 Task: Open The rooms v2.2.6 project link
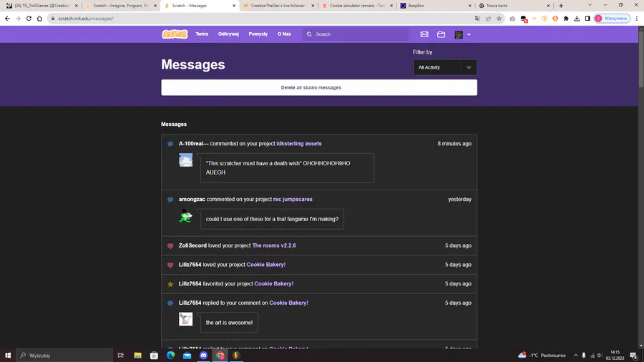click(x=274, y=245)
